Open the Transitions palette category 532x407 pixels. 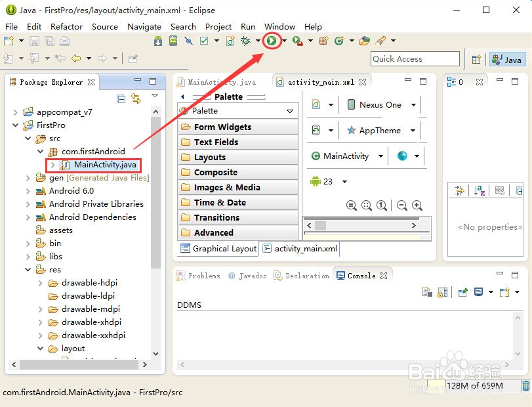click(238, 217)
